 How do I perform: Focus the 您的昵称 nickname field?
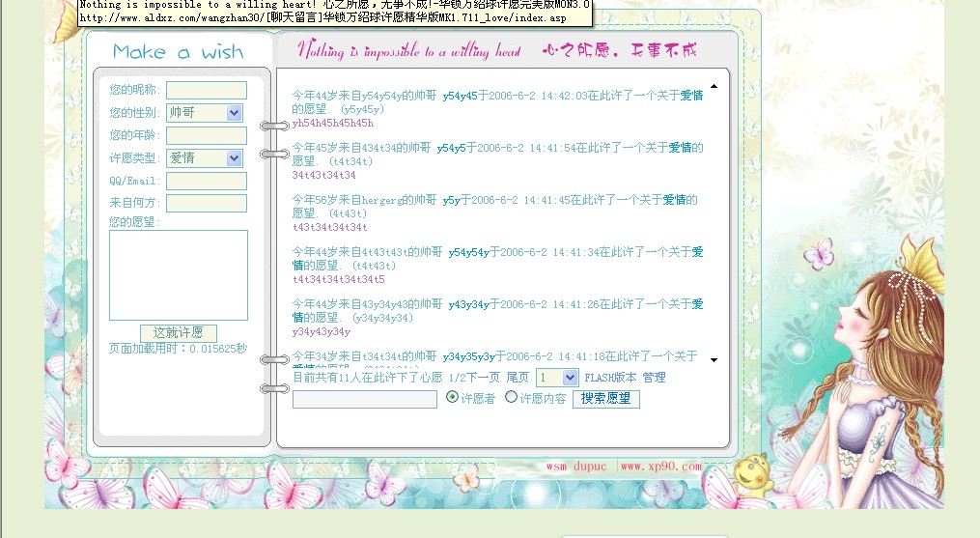(207, 91)
